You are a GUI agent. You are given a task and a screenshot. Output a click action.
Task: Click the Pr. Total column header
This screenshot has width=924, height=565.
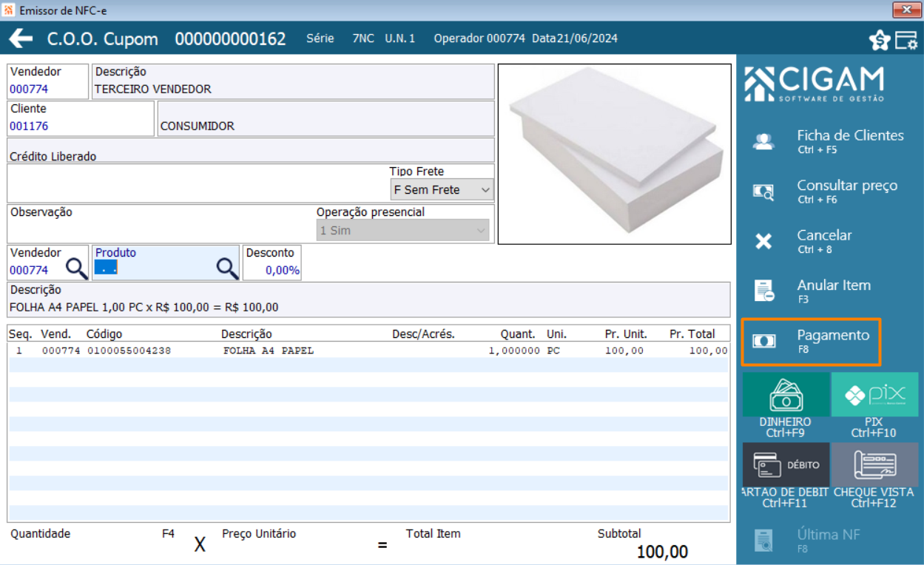692,334
